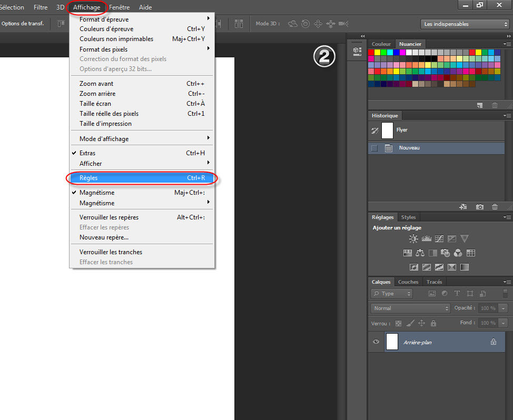Add a Posterize adjustment (diagonal stripes icon)
Viewport: 513px width, 420px height.
[x=427, y=267]
